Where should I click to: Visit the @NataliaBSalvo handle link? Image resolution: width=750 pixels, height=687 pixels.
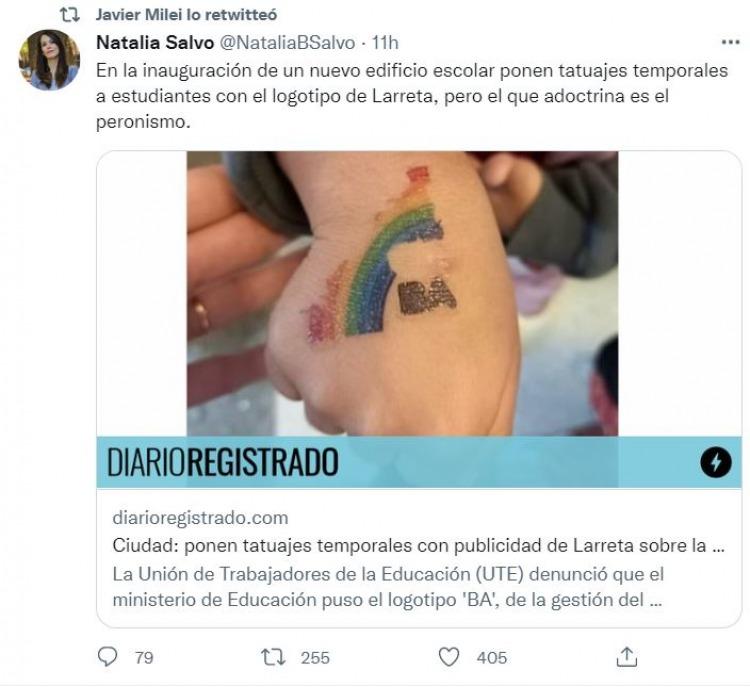click(287, 43)
